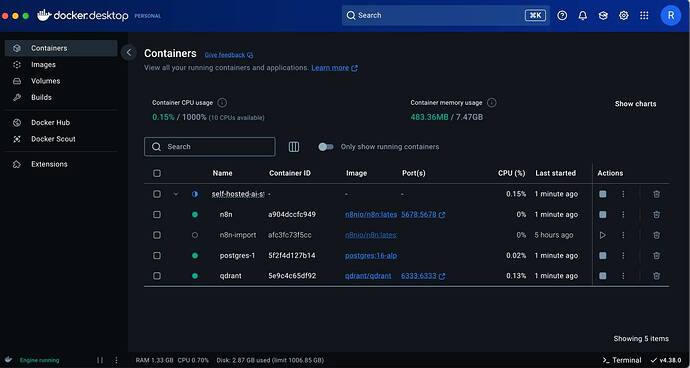690x368 pixels.
Task: Open more actions for self-hosted-ai stack
Action: pos(623,194)
